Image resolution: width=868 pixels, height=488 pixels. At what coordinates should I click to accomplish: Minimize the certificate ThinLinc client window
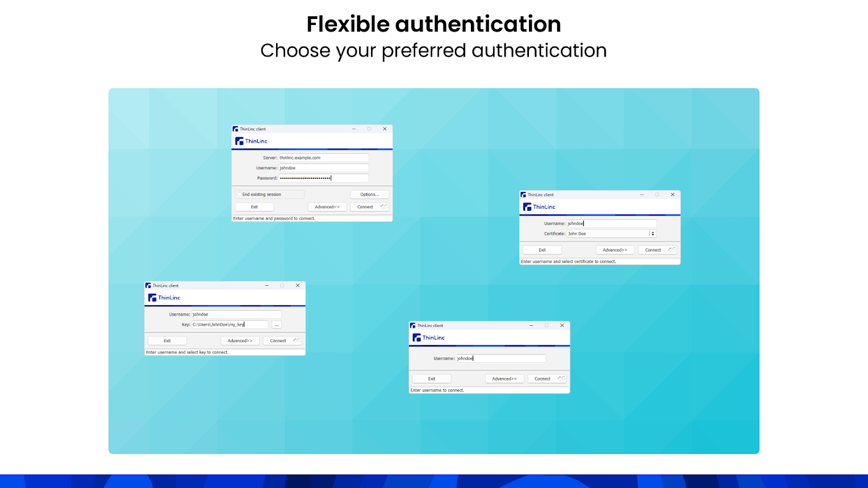coord(642,195)
